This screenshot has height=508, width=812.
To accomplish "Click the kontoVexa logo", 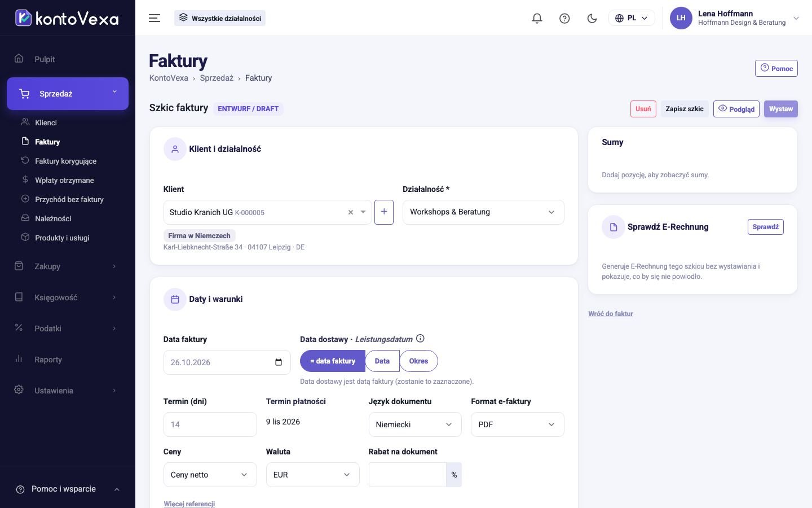I will 67,18.
